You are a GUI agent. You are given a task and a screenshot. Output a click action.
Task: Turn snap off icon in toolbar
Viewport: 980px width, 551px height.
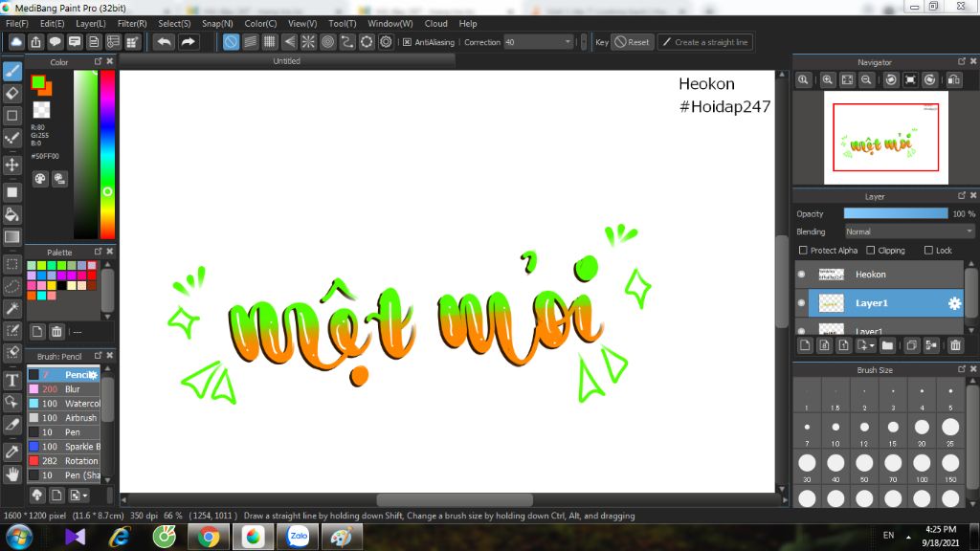231,42
